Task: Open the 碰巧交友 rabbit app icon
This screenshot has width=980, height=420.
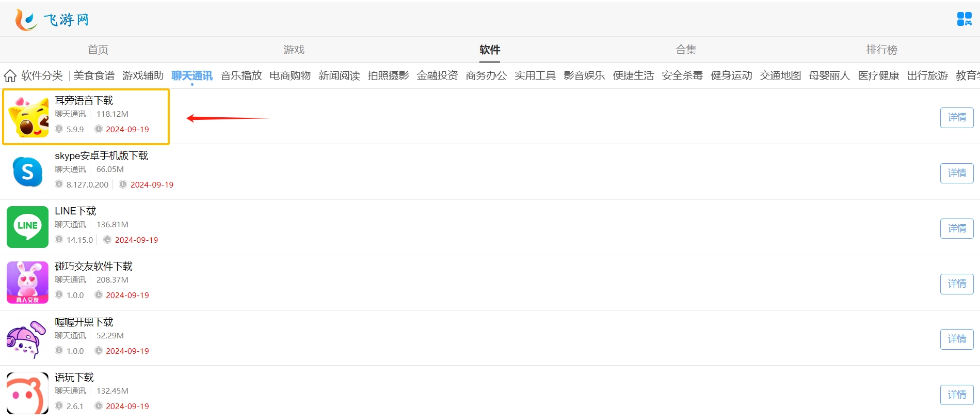Action: [x=27, y=283]
